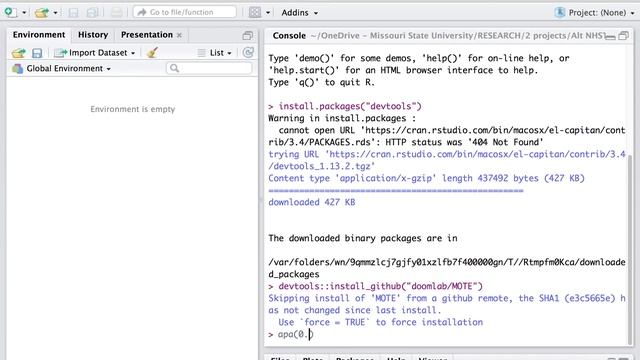Screen dimensions: 640x360
Task: Expand the recent files dropdown arrow
Action: [x=55, y=13]
